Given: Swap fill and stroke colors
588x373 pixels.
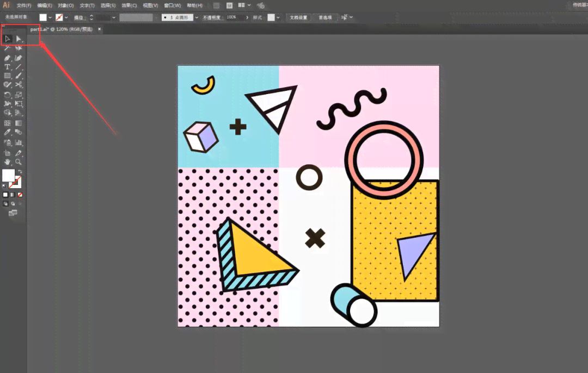Looking at the screenshot, I should tap(20, 171).
